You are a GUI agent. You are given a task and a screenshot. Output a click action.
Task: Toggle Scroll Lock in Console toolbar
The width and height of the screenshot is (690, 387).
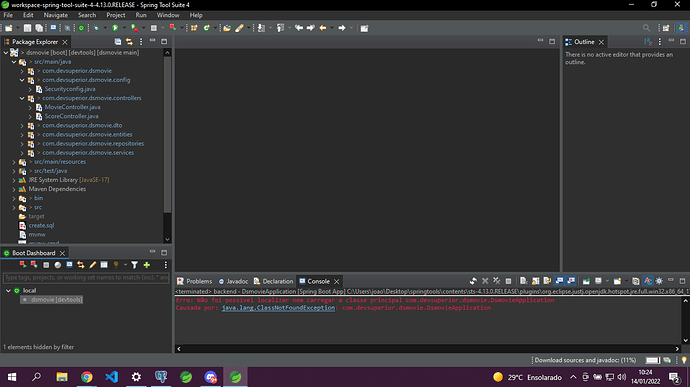[x=536, y=281]
